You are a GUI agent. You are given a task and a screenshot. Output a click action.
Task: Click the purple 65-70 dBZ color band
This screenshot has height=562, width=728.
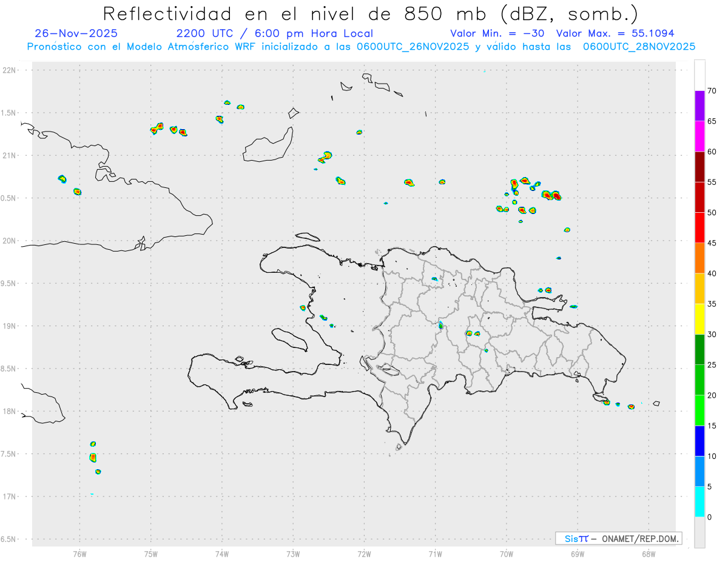point(699,106)
